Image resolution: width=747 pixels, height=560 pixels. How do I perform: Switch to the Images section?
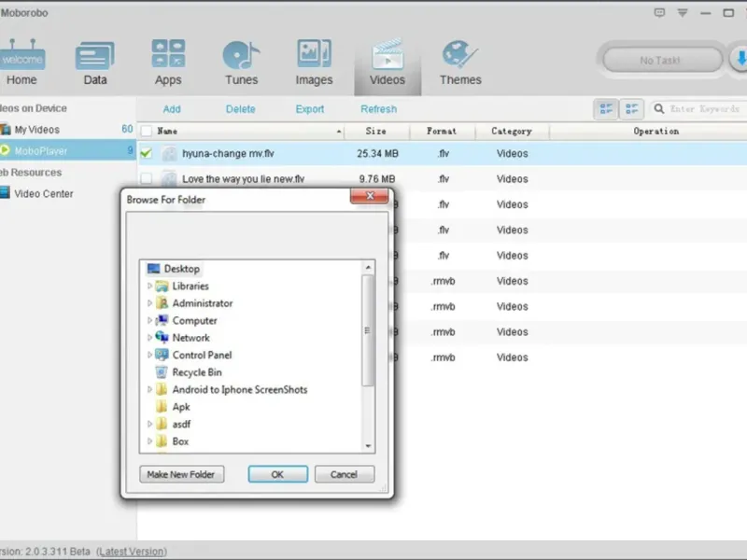314,63
